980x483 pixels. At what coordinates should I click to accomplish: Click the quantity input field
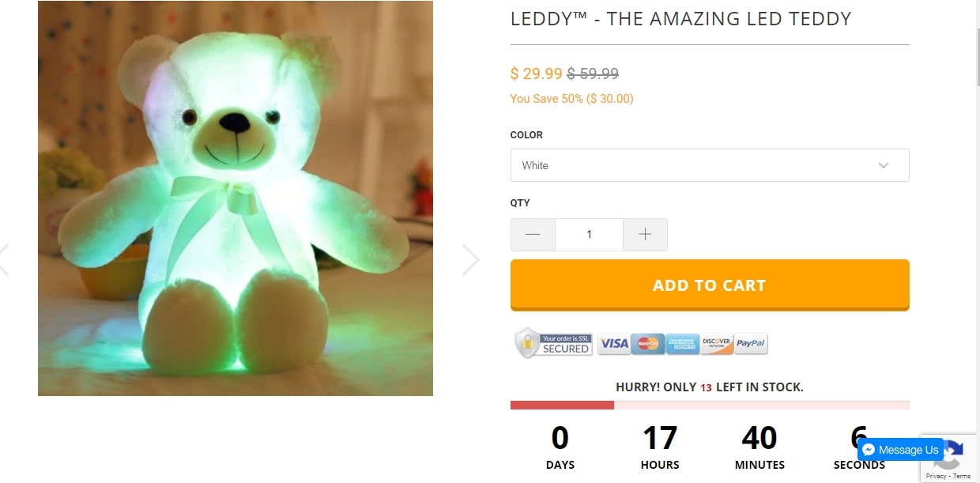(x=589, y=235)
